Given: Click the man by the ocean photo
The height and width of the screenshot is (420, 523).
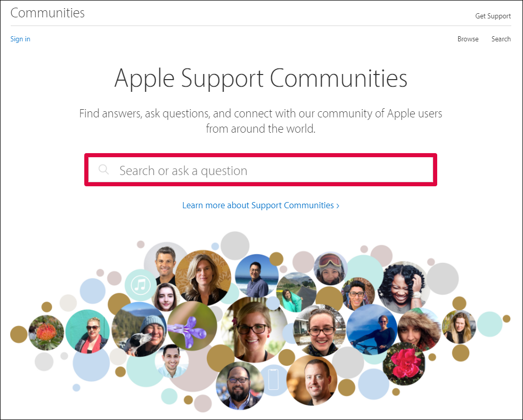Looking at the screenshot, I should 256,276.
